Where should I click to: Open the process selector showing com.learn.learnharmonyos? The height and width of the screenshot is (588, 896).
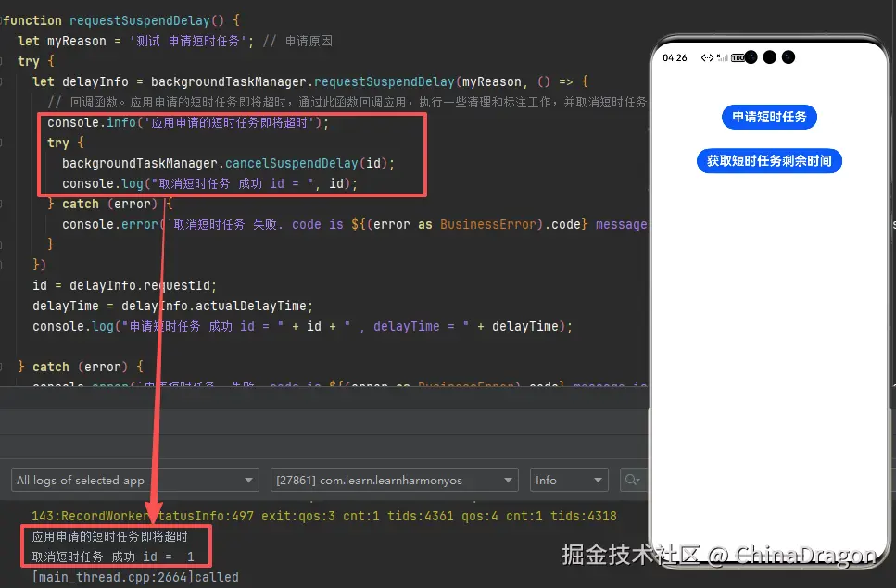tap(393, 480)
